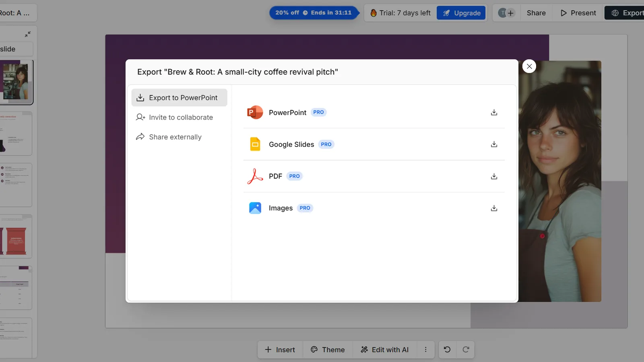Download the PDF export
Screen dimensions: 644x362
pyautogui.click(x=494, y=176)
